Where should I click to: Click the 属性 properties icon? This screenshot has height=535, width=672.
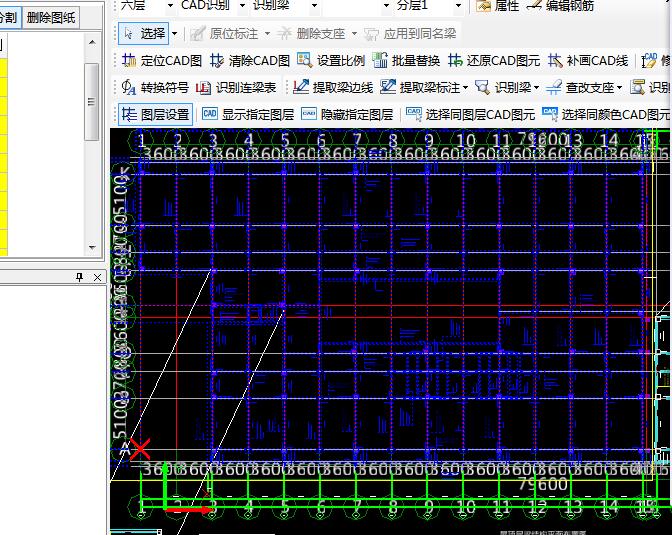(483, 6)
